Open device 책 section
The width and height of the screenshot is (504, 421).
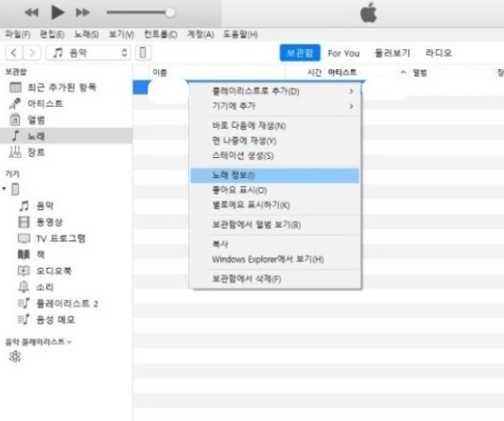[x=40, y=254]
